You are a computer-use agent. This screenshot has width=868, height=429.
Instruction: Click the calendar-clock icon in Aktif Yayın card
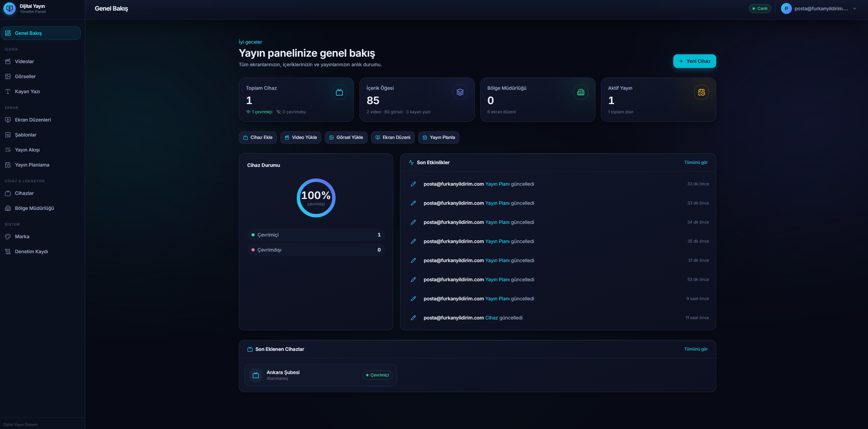click(701, 92)
